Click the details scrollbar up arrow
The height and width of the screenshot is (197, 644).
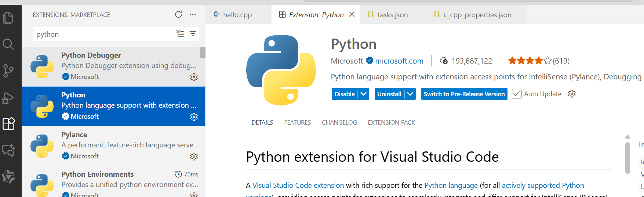coord(627,137)
